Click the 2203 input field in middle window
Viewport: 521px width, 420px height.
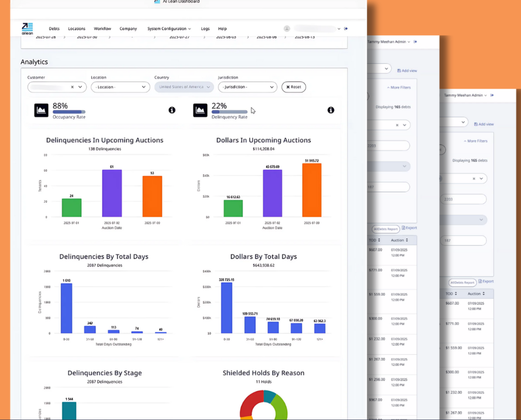click(388, 146)
